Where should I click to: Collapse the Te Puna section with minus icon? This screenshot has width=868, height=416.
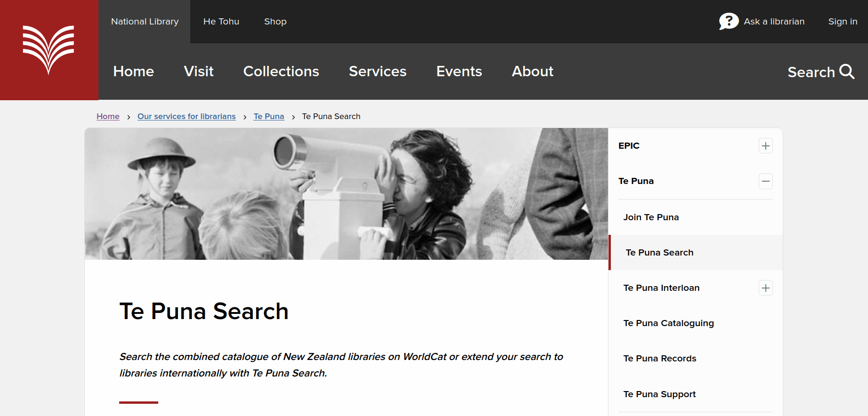click(x=766, y=181)
